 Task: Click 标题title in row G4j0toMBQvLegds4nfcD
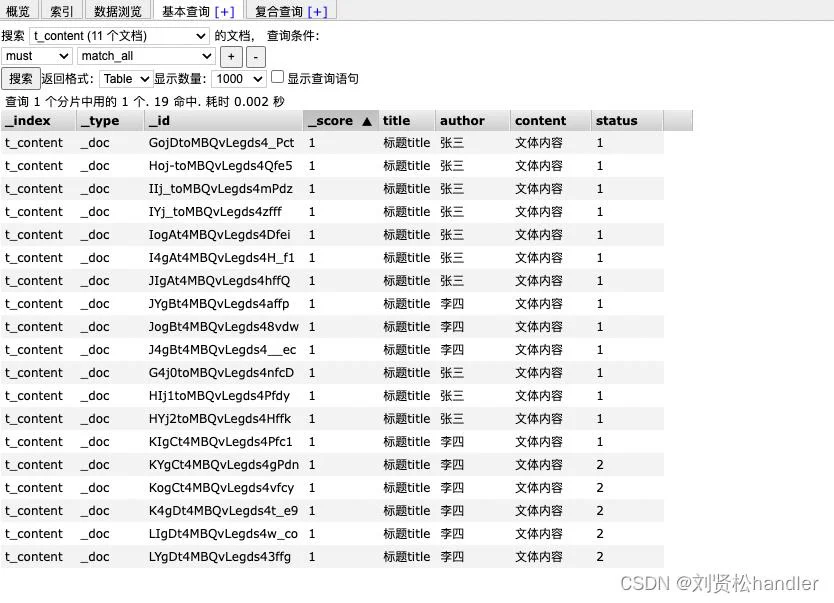click(407, 373)
